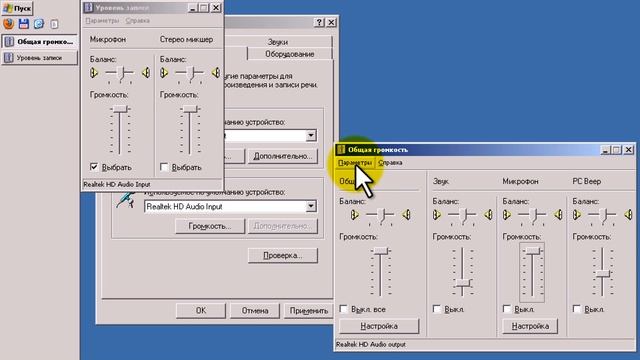This screenshot has width=640, height=360.
Task: Click the Звук volume slider thumb
Action: point(462,283)
